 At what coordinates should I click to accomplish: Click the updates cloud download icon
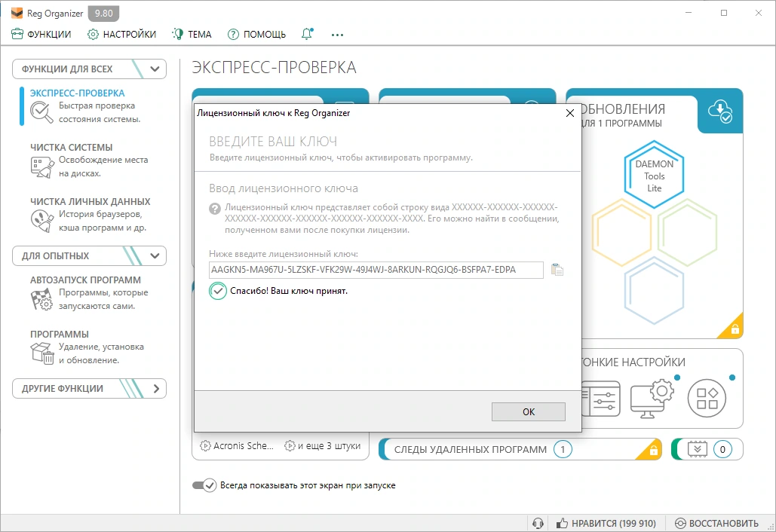719,111
